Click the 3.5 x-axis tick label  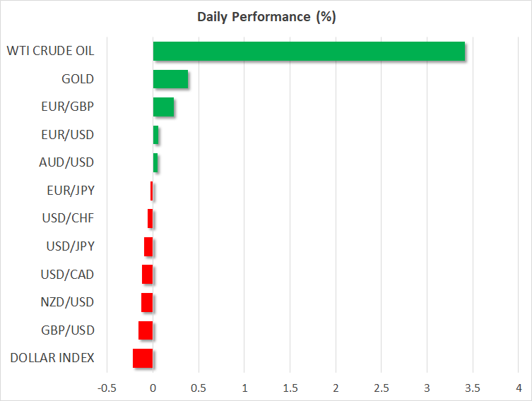(473, 388)
